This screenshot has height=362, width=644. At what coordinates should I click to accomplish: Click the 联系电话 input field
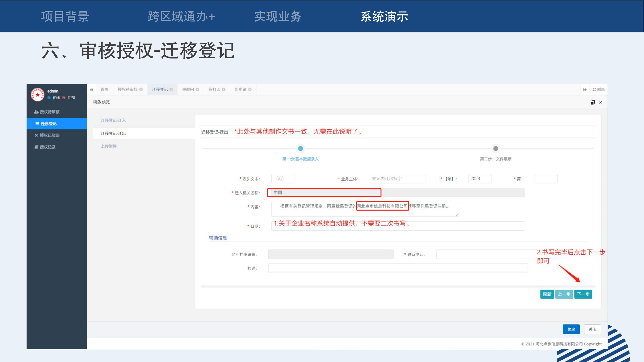coord(485,254)
